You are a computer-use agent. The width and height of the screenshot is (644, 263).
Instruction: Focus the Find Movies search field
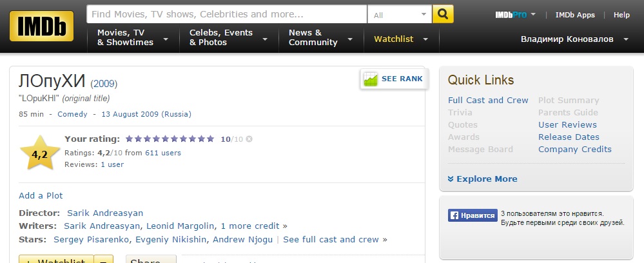pyautogui.click(x=227, y=14)
